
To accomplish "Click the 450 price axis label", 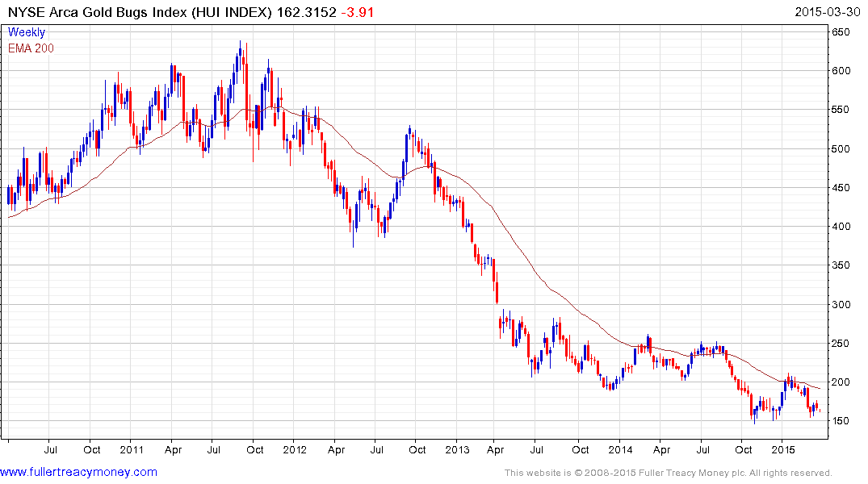I will (x=841, y=187).
